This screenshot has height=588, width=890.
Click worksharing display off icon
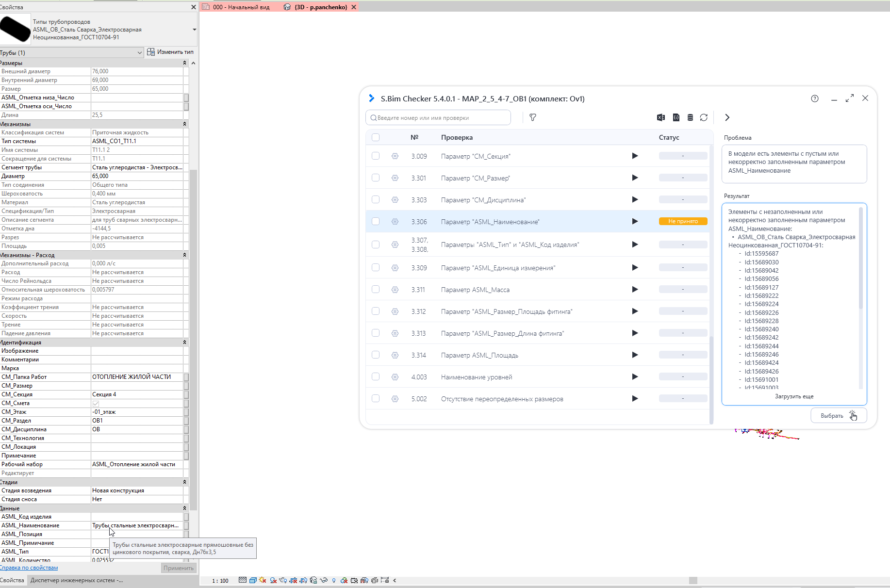pyautogui.click(x=344, y=580)
